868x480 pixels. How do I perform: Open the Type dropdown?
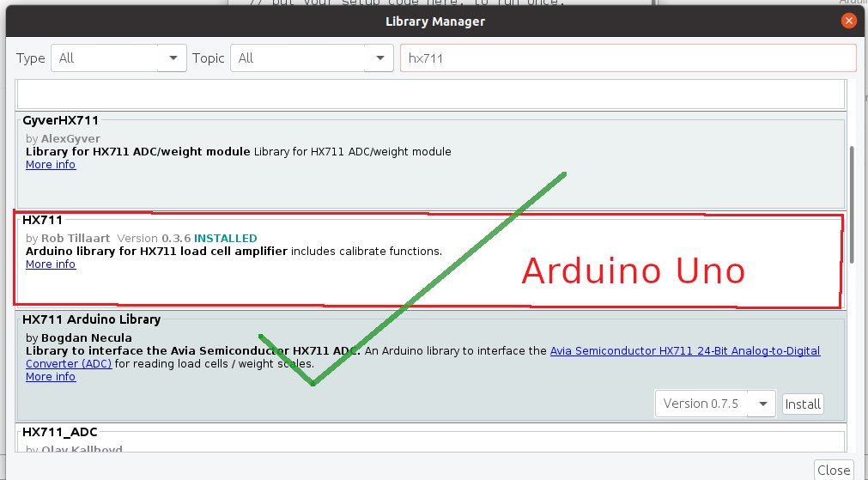(x=118, y=58)
